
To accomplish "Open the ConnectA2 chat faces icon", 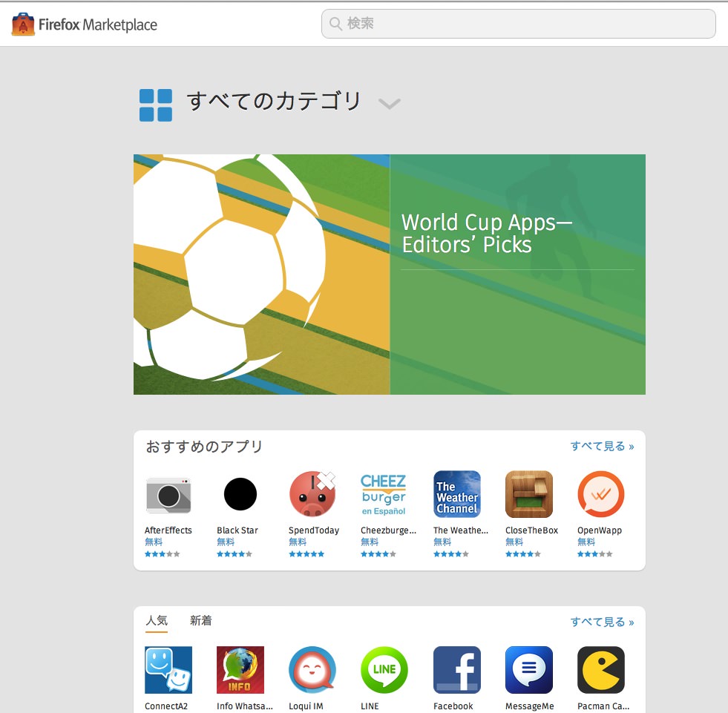I will click(x=168, y=670).
